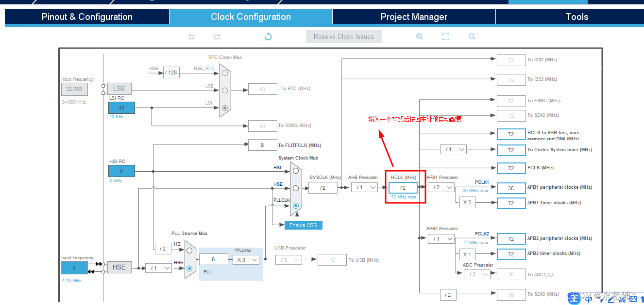Viewport: 644px width, 305px height.
Task: Click the fit-to-screen icon
Action: click(x=446, y=36)
